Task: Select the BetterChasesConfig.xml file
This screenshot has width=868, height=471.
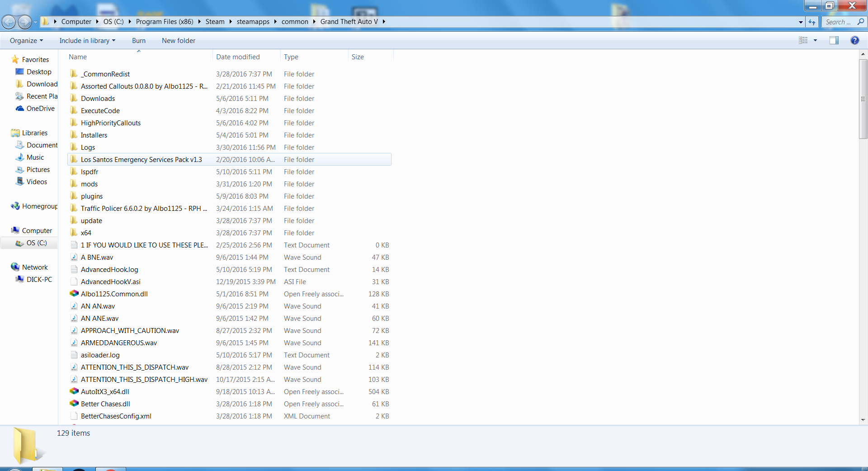Action: [229, 416]
